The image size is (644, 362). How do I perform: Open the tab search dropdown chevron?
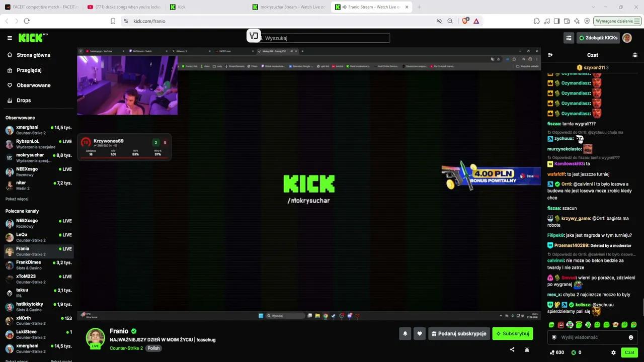click(593, 7)
